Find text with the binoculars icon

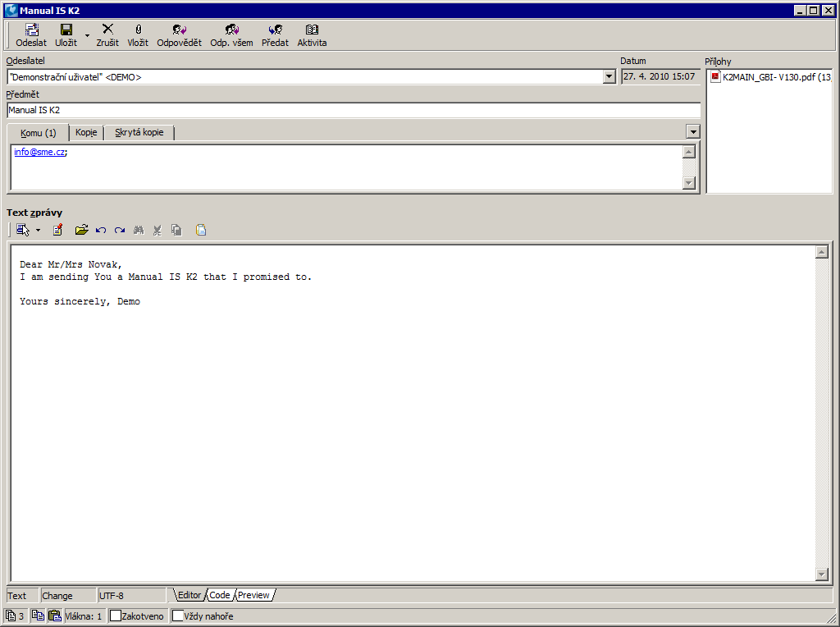pos(139,230)
